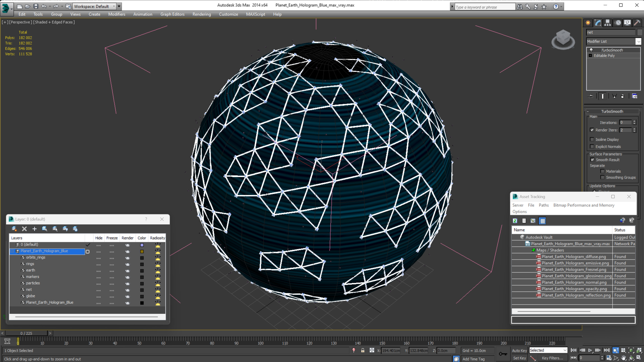Open Bitmap Performance and Memory menu

[x=584, y=205]
